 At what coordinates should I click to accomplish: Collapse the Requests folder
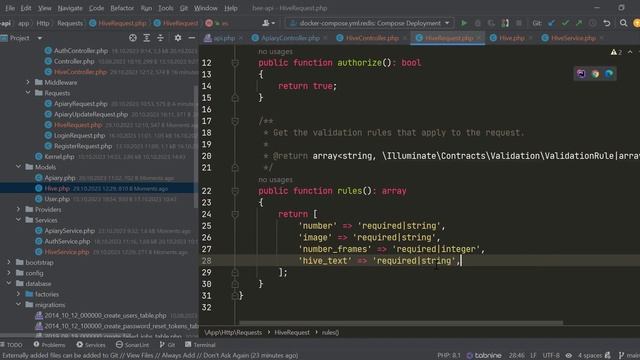(x=28, y=93)
